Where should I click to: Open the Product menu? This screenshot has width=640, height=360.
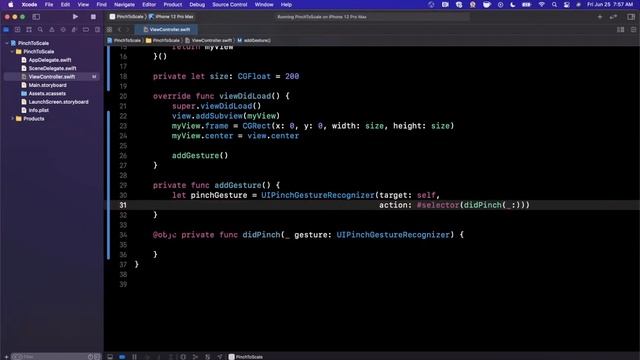tap(173, 4)
